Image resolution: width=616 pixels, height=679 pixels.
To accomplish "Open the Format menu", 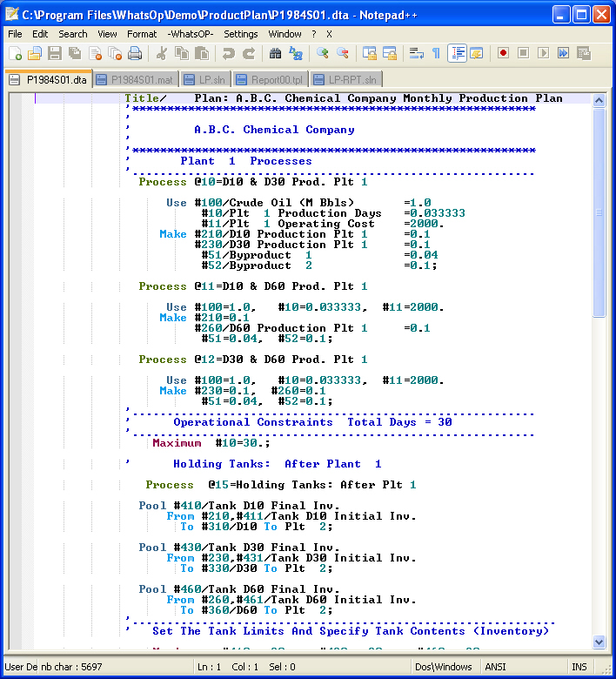I will click(x=142, y=34).
